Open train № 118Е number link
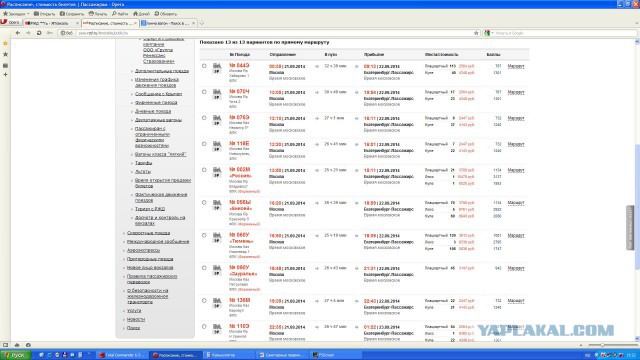The image size is (640, 360). click(239, 144)
